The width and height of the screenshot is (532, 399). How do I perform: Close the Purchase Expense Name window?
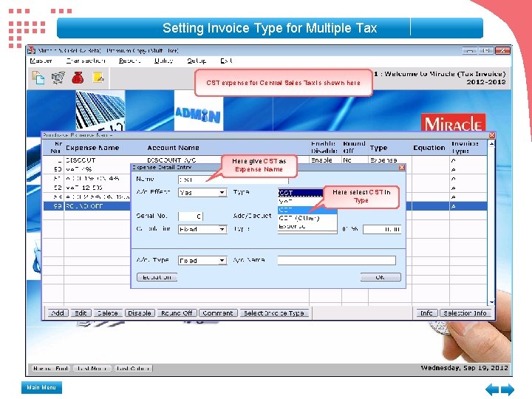tap(492, 135)
